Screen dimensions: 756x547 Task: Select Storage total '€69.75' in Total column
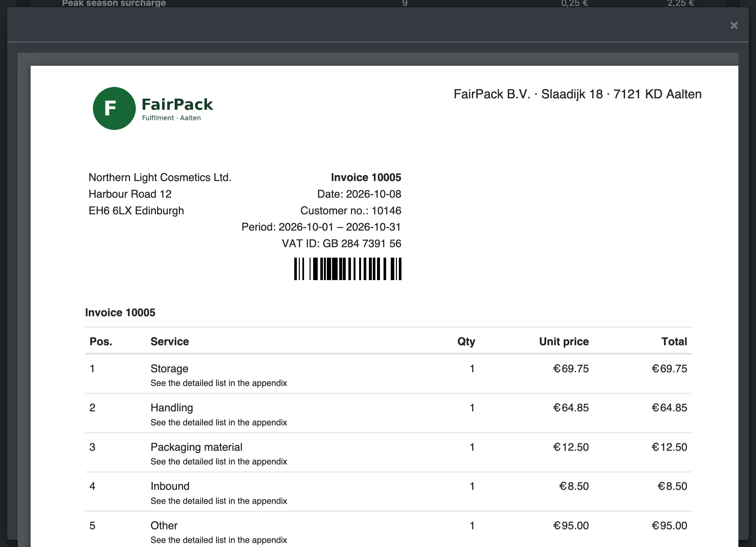669,369
